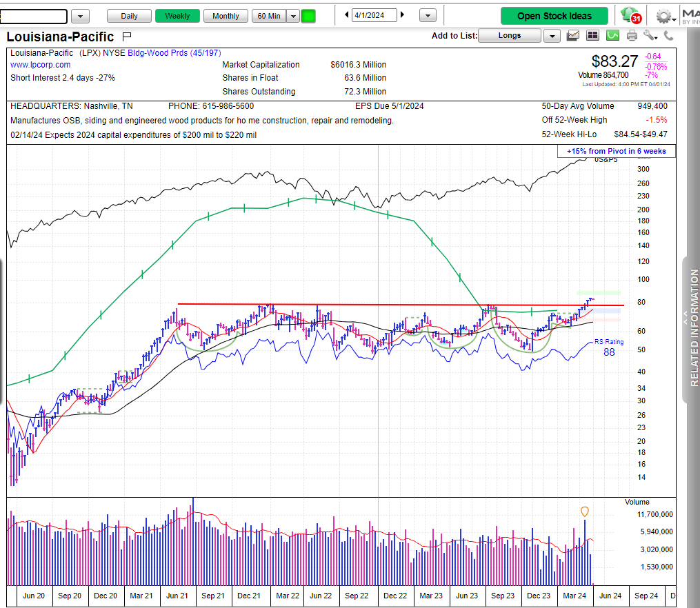
Task: Go to previous date with left arrow
Action: [x=346, y=14]
